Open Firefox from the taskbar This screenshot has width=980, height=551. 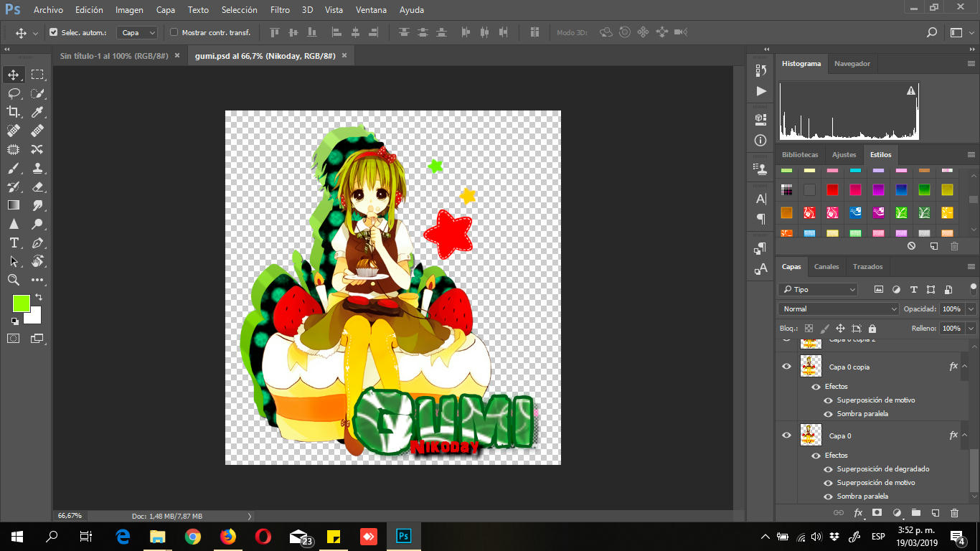228,536
